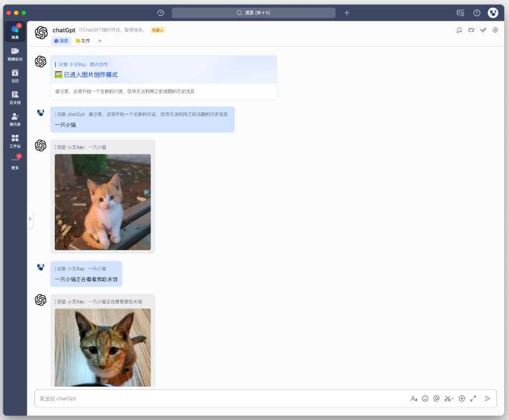This screenshot has width=509, height=420.
Task: Open the Messages section in the sidebar
Action: 15,32
